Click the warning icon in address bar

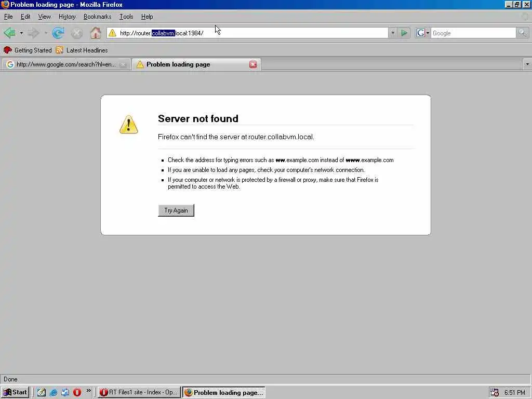click(x=112, y=33)
